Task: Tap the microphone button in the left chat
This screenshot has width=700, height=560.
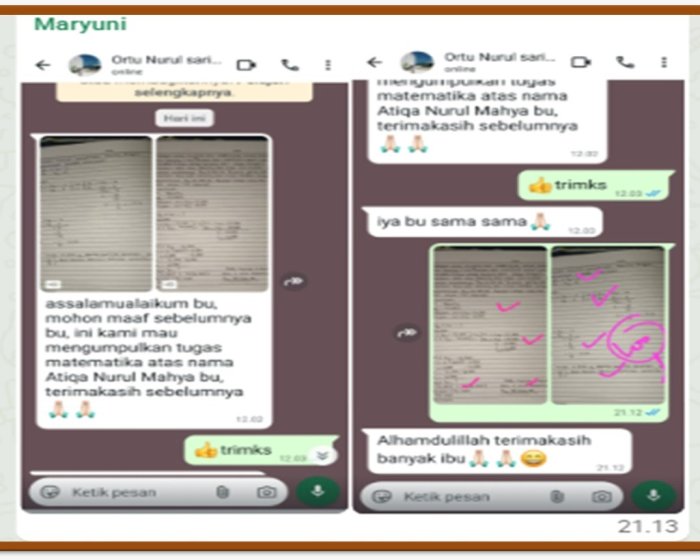Action: point(318,492)
